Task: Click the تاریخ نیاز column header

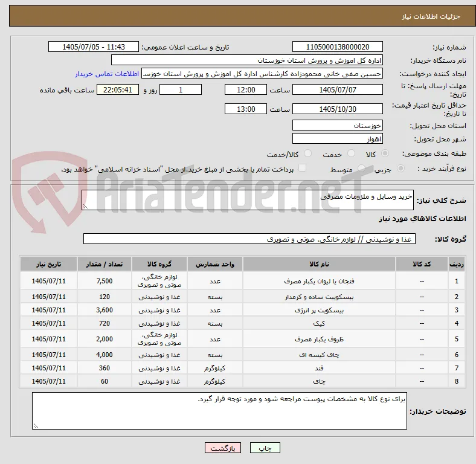Action: click(x=48, y=264)
